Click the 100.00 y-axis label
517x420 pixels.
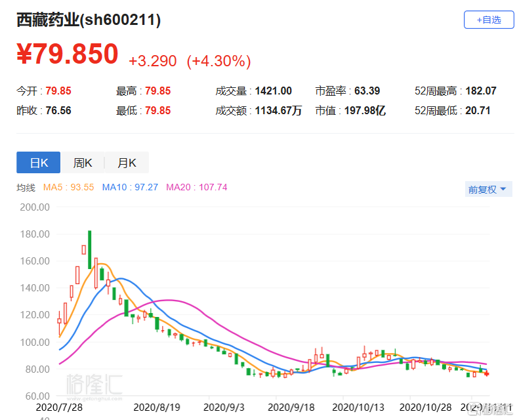[x=35, y=342]
